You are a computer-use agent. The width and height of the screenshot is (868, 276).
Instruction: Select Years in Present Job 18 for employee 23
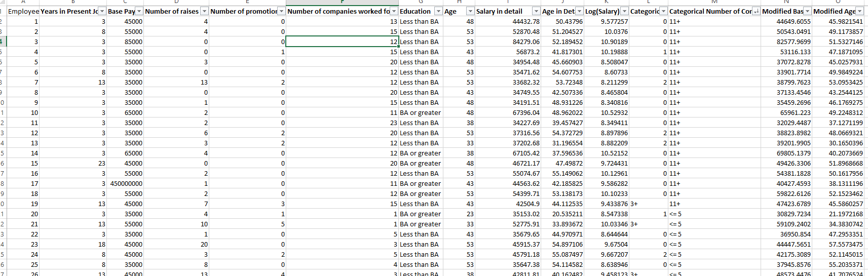pos(73,244)
